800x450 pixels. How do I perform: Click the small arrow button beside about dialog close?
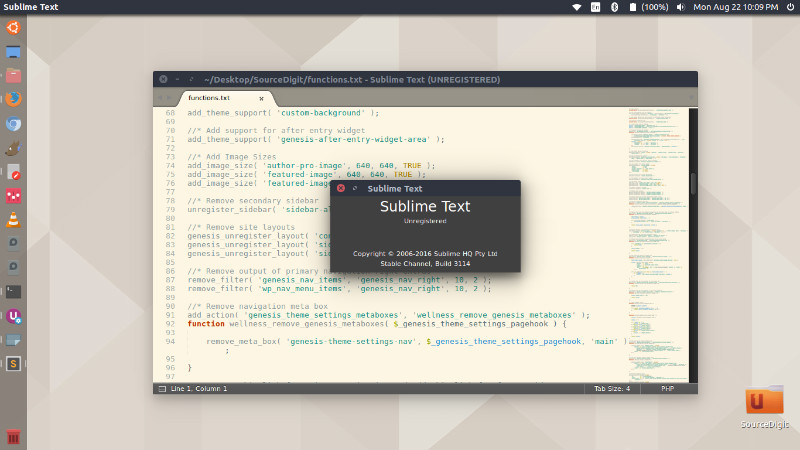click(355, 188)
